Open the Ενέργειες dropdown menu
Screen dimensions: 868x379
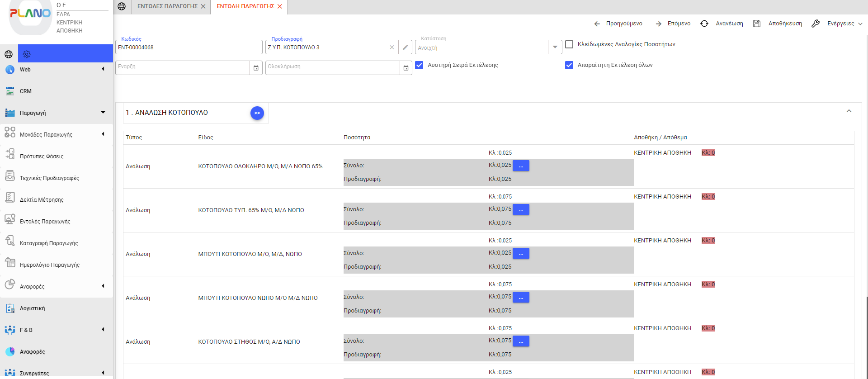click(x=837, y=24)
